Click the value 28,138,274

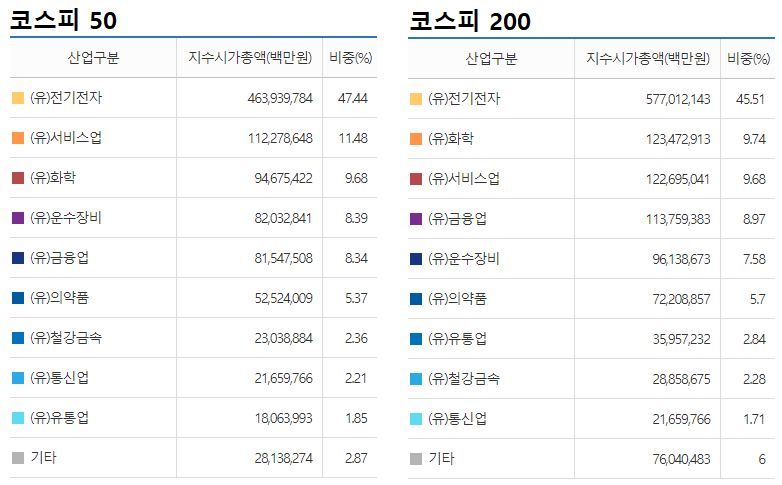[283, 458]
